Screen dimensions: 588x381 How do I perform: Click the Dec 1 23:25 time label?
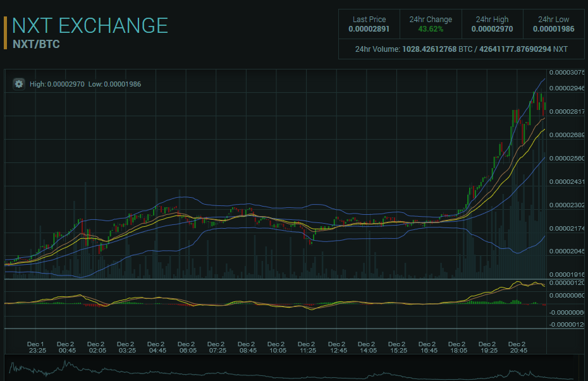[x=36, y=347]
